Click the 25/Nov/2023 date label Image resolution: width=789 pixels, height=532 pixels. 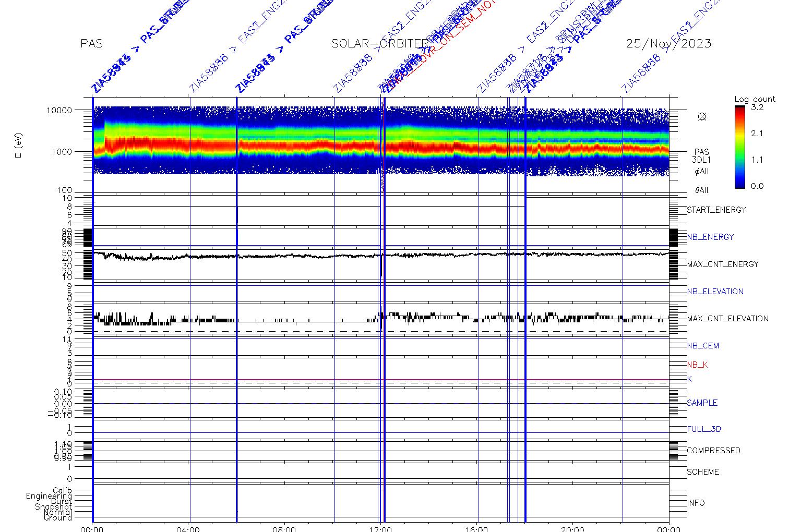[668, 43]
